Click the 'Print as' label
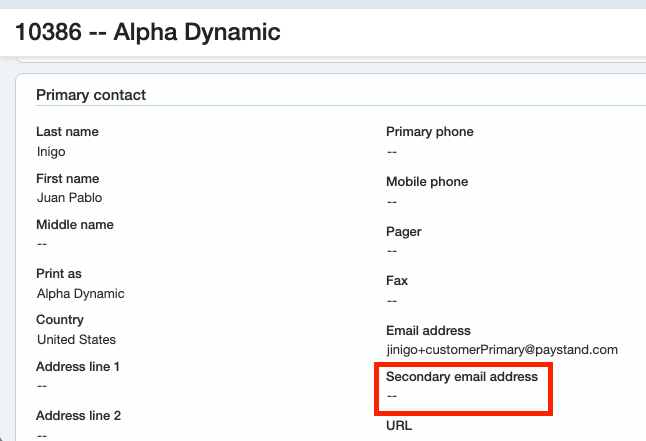The height and width of the screenshot is (441, 646). pos(59,274)
